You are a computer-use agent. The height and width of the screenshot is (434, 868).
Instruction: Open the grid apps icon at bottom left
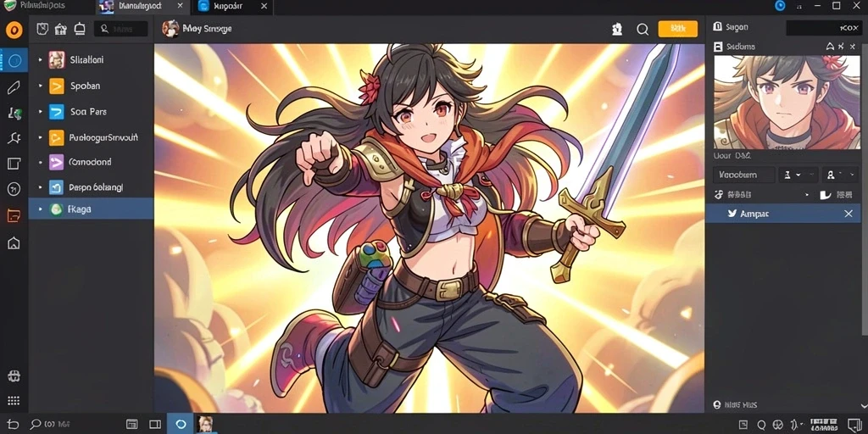[x=14, y=401]
